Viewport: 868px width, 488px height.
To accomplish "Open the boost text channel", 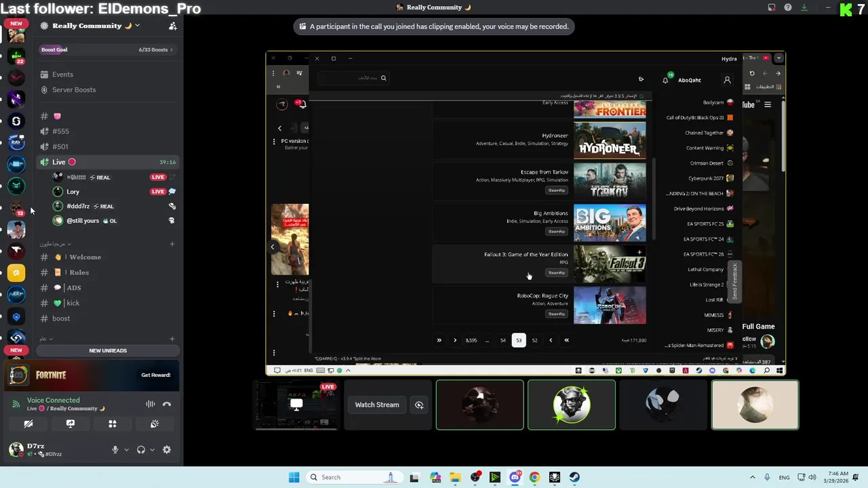I will 108,319.
